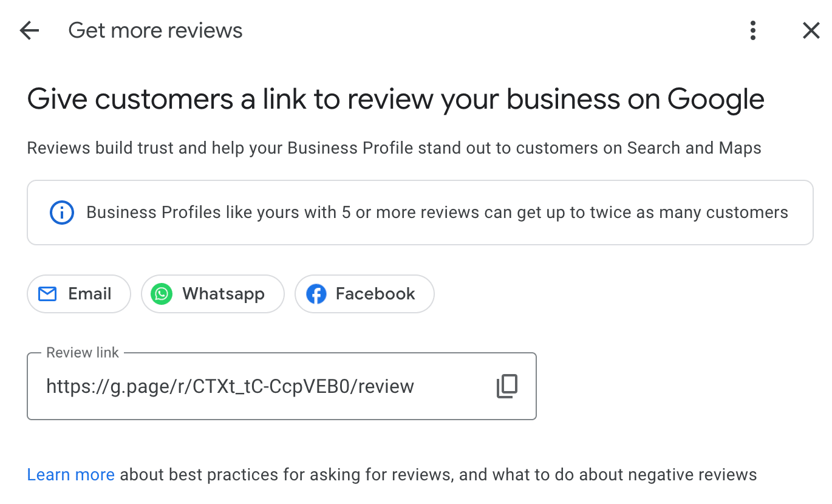Open the Learn more link
Viewport: 832px width, 504px height.
pyautogui.click(x=71, y=474)
